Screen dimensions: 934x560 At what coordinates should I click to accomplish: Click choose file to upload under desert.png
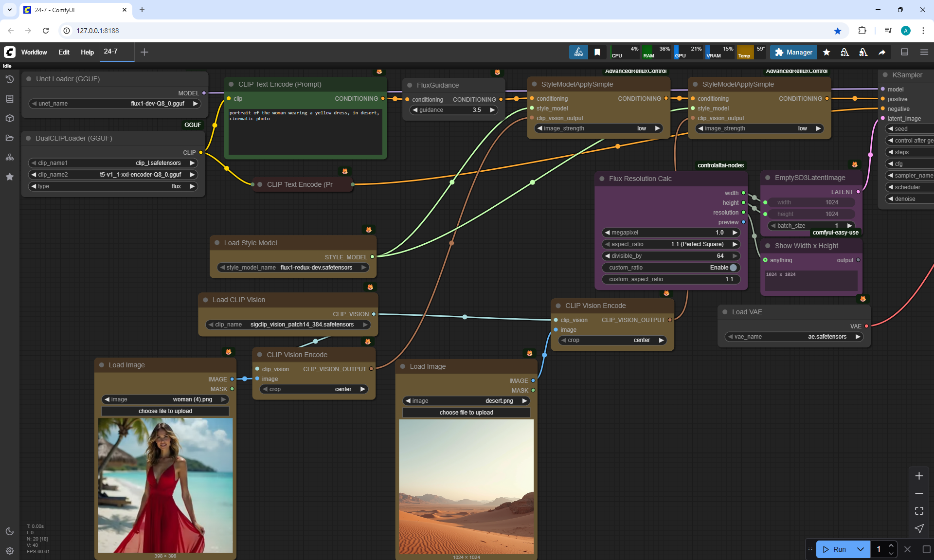[x=466, y=413]
